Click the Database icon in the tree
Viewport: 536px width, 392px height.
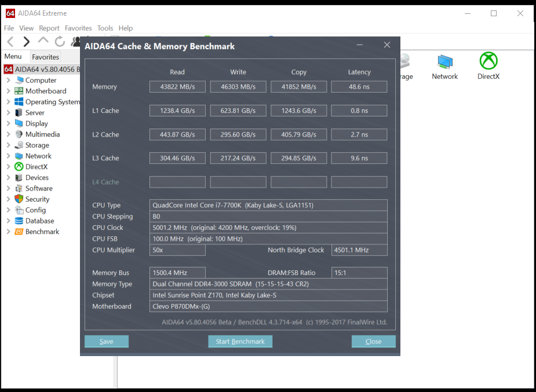[19, 221]
